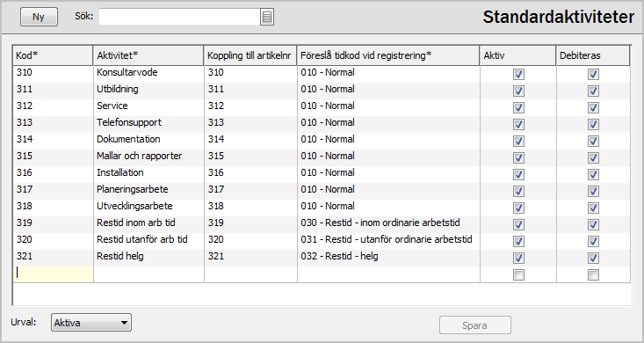This screenshot has height=343, width=644.
Task: Toggle Aktiv checkbox for Utvecklingsarbete row
Action: pos(518,208)
